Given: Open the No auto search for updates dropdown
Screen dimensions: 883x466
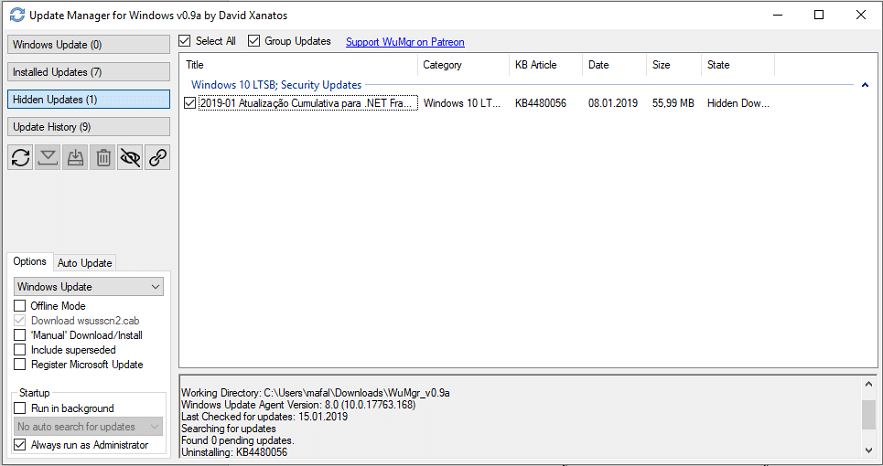Looking at the screenshot, I should coord(88,427).
